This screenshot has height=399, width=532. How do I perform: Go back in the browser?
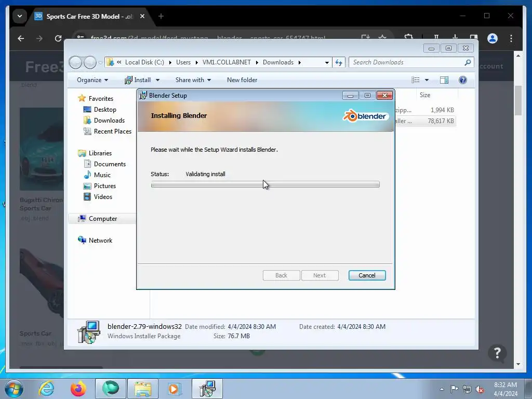pos(21,38)
